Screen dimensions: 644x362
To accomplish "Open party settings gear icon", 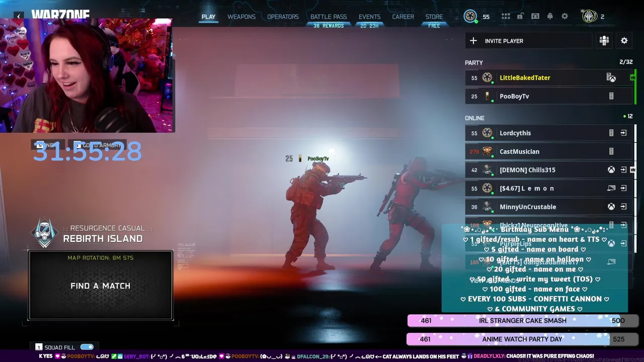I will click(624, 41).
